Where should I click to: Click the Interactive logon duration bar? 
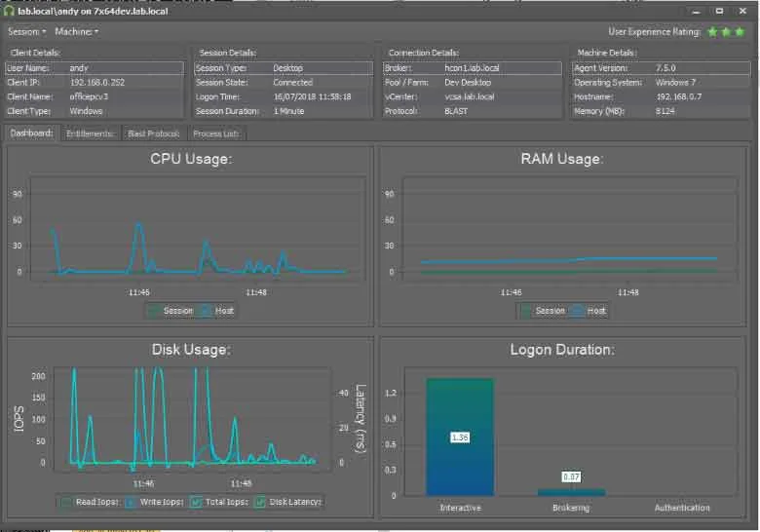(460, 437)
